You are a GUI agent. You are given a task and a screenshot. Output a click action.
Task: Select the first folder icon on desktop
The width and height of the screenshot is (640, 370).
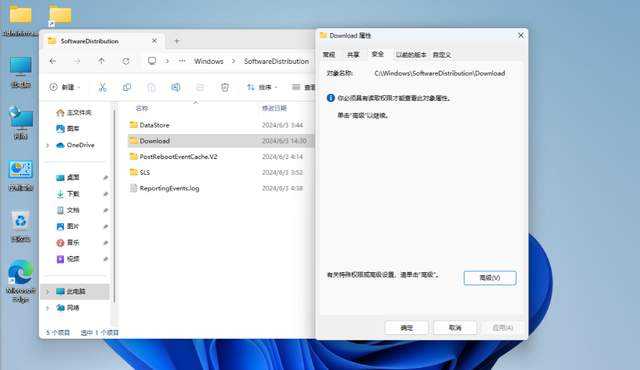tap(20, 20)
